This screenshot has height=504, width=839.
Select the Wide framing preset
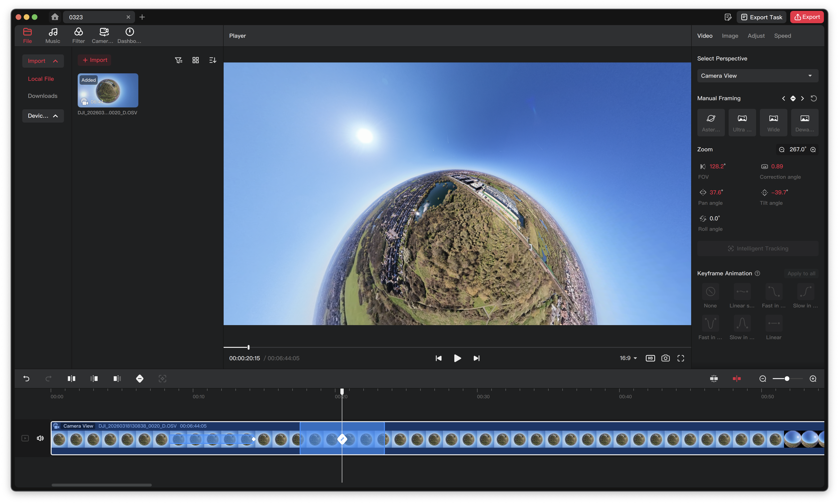773,122
